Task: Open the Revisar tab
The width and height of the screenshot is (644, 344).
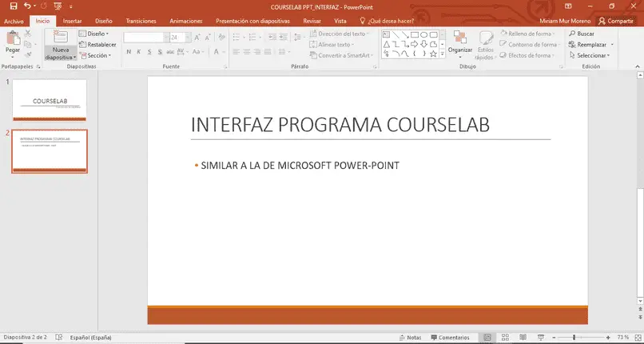Action: [312, 21]
